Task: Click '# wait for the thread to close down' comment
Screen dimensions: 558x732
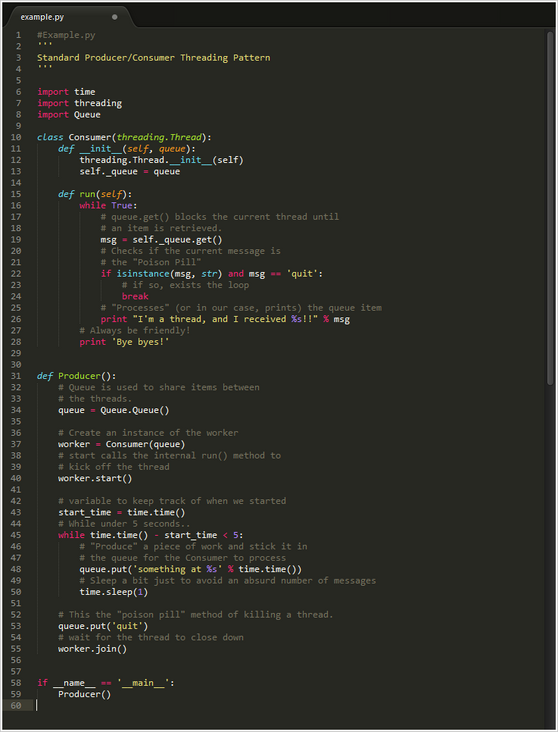Action: click(151, 638)
